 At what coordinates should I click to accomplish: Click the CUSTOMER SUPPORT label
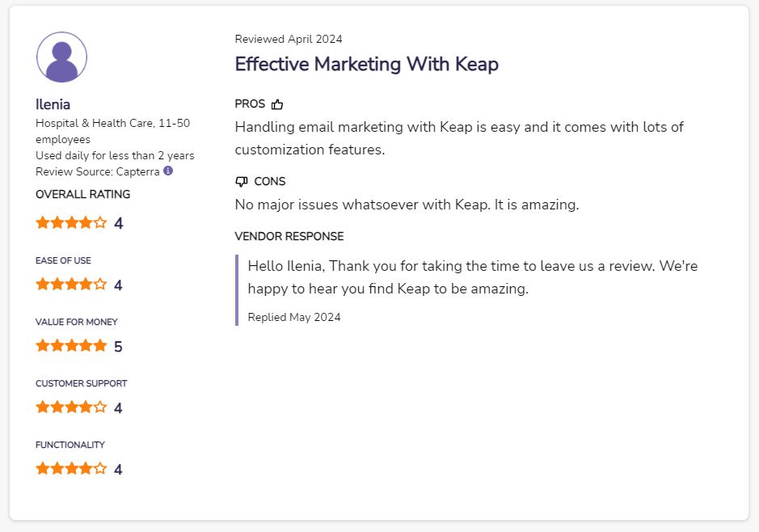click(82, 383)
